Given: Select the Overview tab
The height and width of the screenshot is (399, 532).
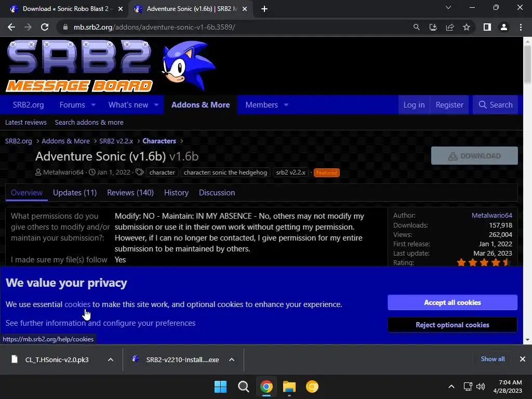Looking at the screenshot, I should [x=27, y=193].
